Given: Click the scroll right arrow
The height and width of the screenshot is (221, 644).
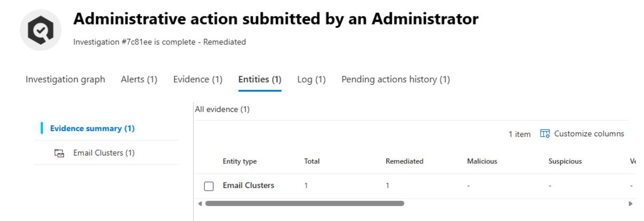Looking at the screenshot, I should click(x=631, y=203).
